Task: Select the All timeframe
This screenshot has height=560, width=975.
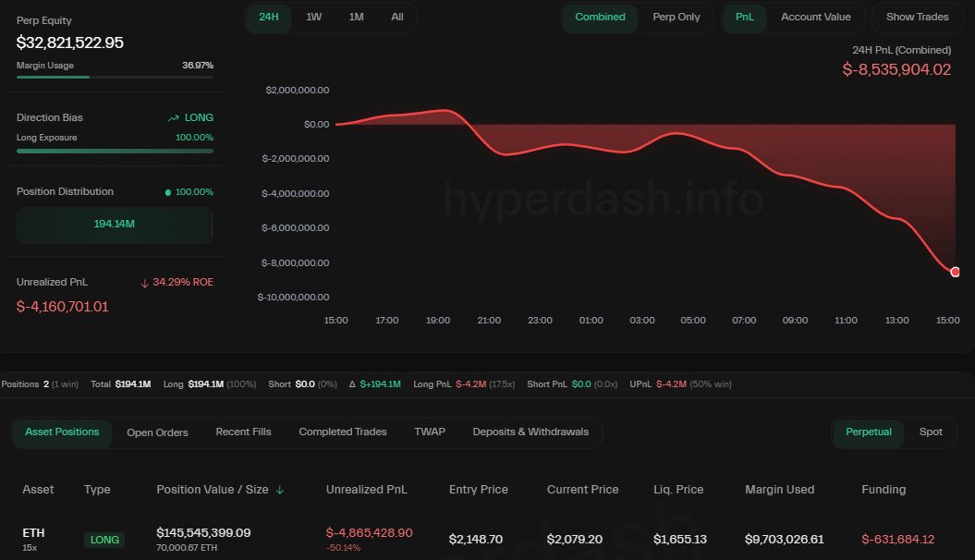Action: [x=397, y=17]
